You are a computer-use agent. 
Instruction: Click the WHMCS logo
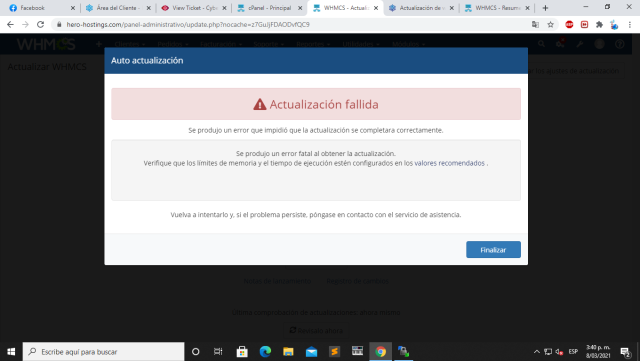46,44
